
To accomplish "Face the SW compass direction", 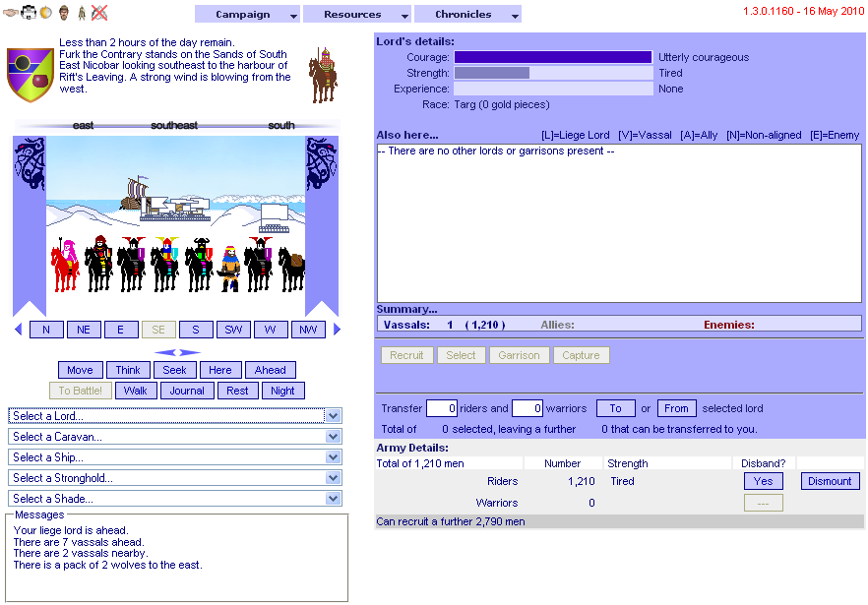I will click(x=233, y=330).
